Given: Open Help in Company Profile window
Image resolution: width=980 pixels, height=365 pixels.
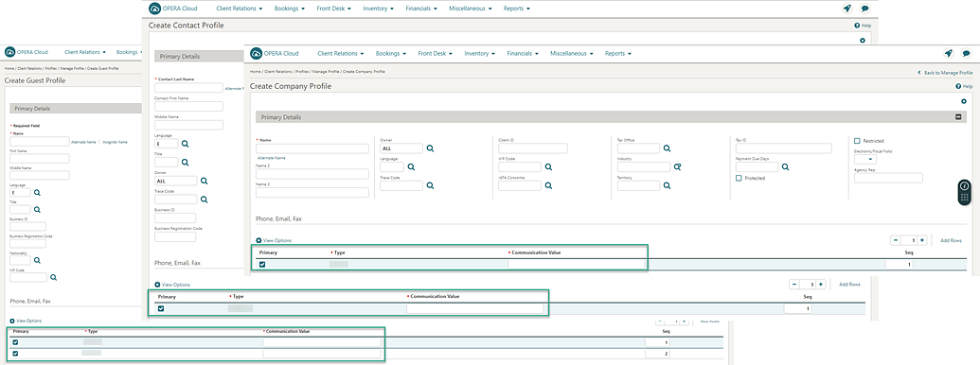Looking at the screenshot, I should pos(964,86).
